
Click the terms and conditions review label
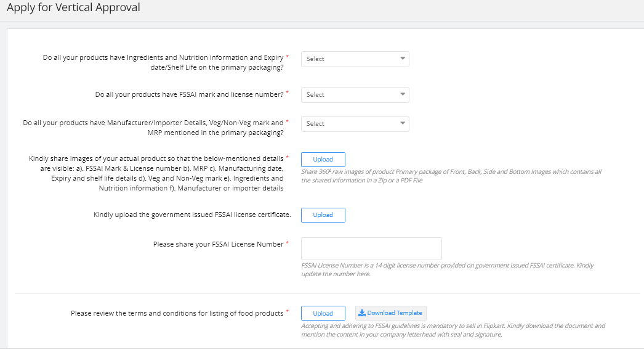coord(177,313)
